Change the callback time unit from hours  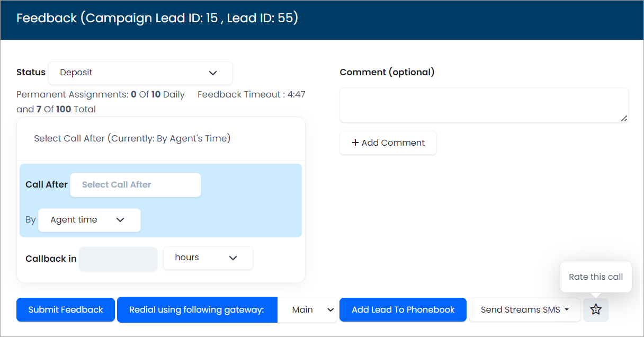tap(208, 258)
